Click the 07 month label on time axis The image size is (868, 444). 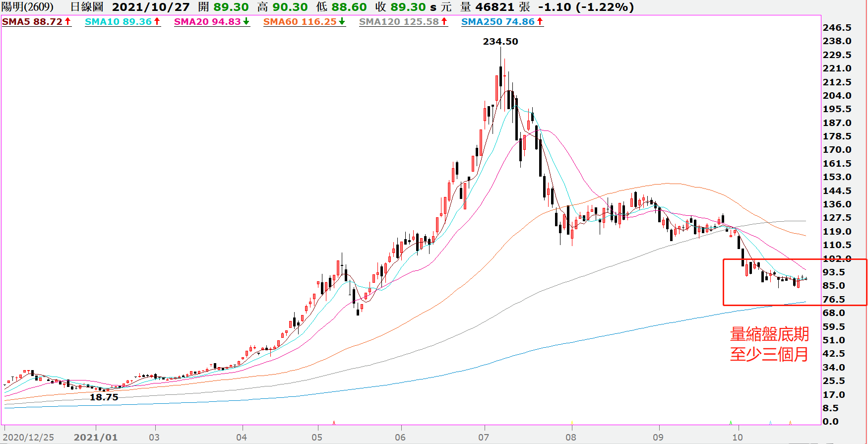[484, 437]
